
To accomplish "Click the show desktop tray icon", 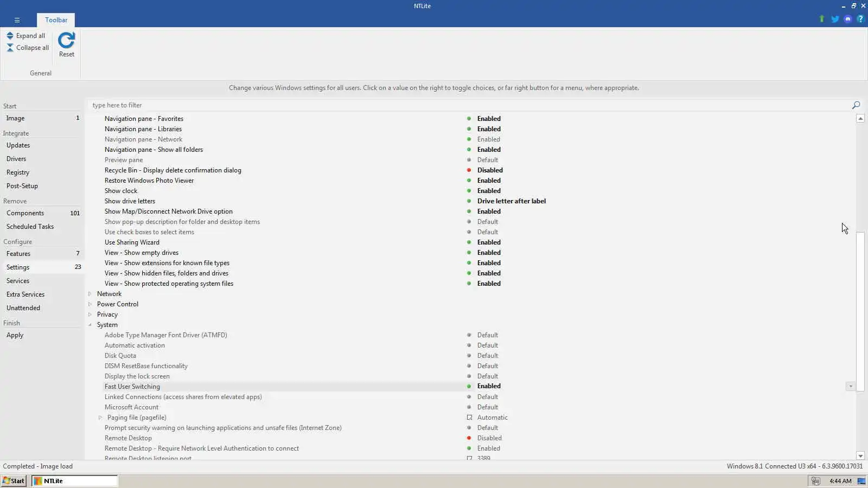I will pos(861,481).
